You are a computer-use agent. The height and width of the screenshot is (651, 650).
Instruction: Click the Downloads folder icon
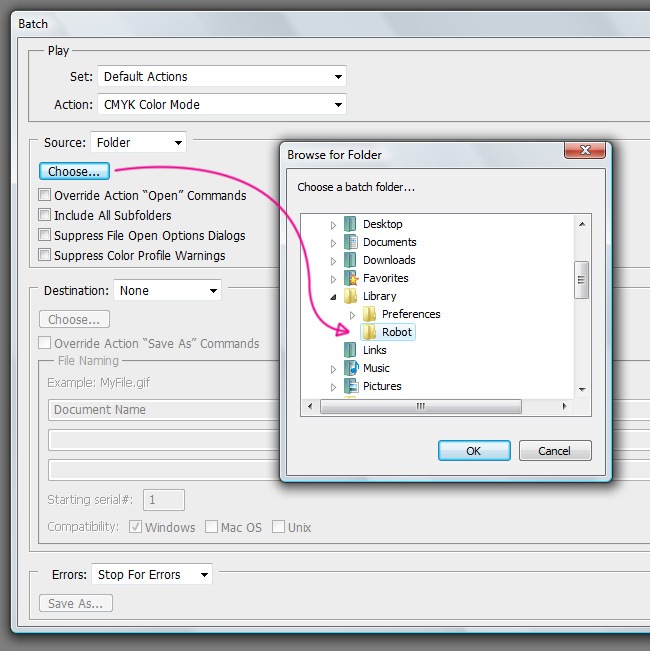350,260
